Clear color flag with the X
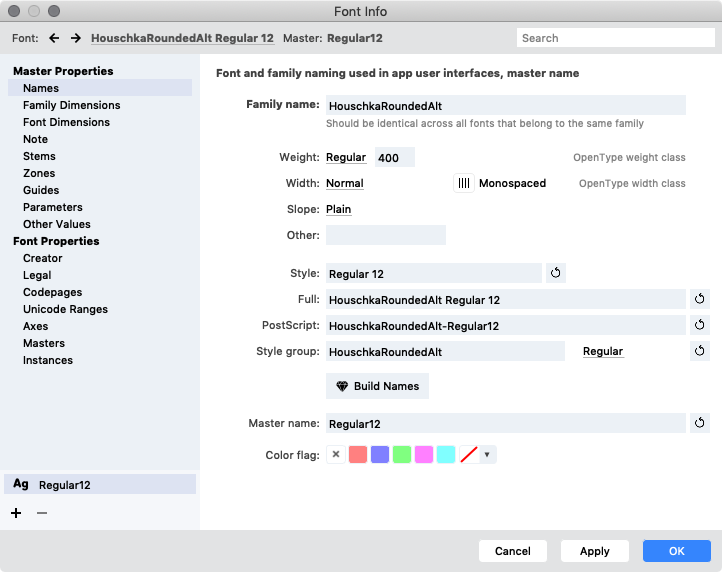 tap(336, 455)
